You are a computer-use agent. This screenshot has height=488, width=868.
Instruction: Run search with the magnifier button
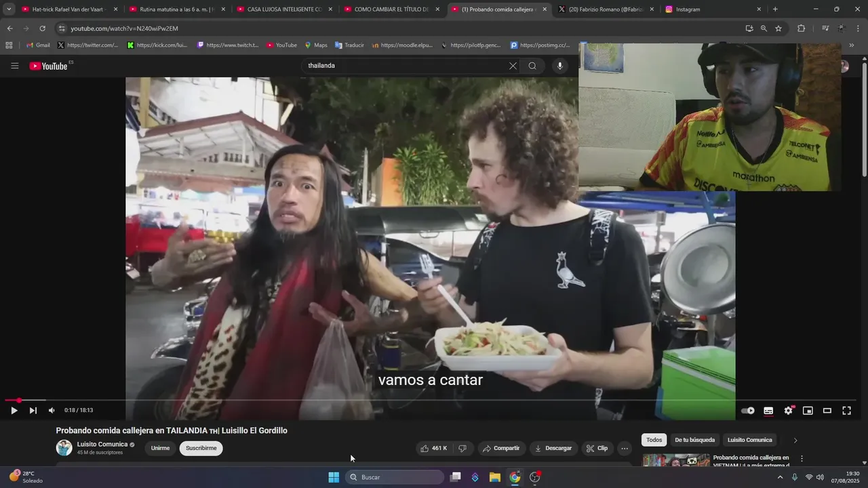(x=532, y=66)
